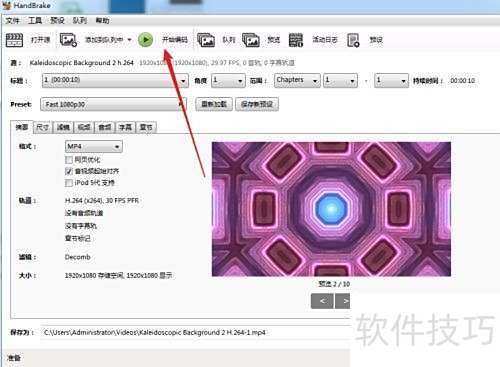500x367 pixels.
Task: Open the range type dropdown showing Chapters
Action: (297, 80)
